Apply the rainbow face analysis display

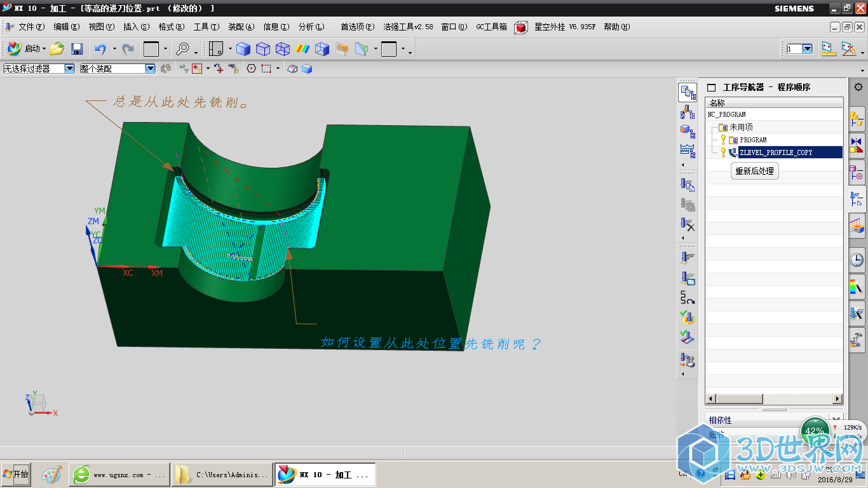coord(302,48)
